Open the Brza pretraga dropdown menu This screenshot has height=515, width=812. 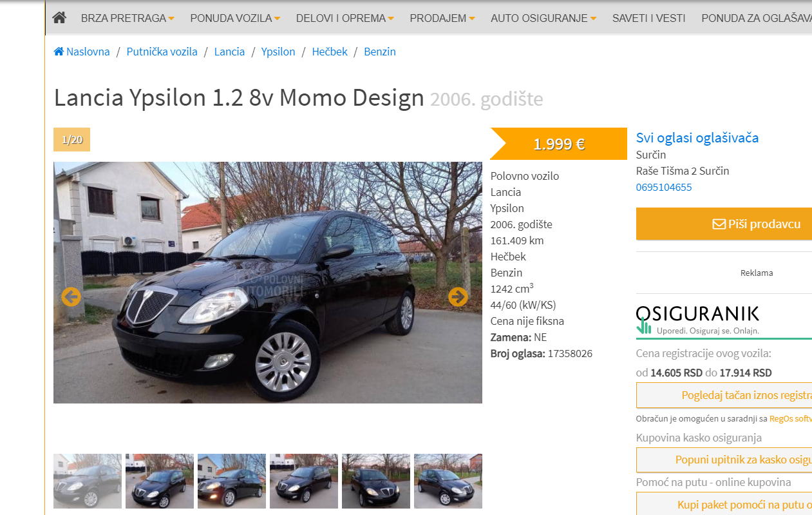(127, 18)
